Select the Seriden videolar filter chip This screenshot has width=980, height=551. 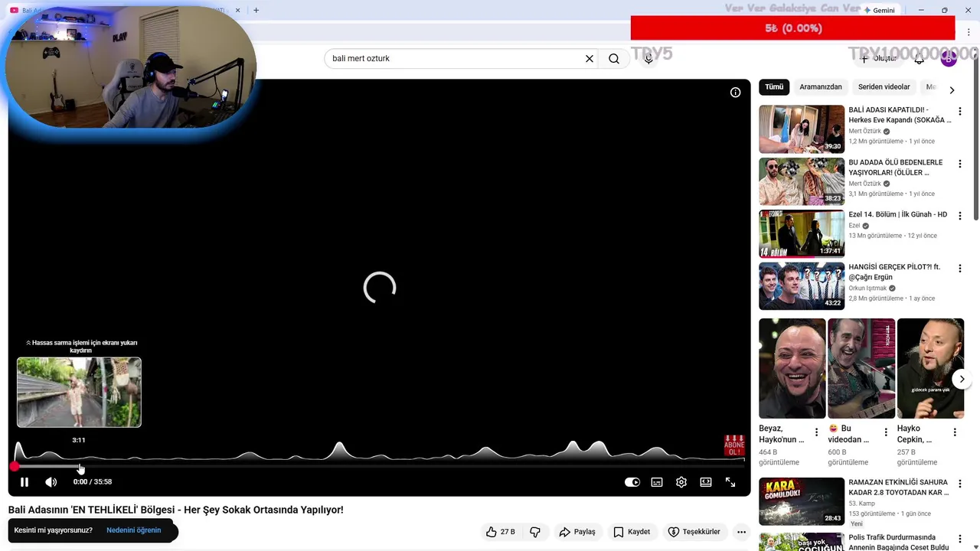(x=884, y=87)
